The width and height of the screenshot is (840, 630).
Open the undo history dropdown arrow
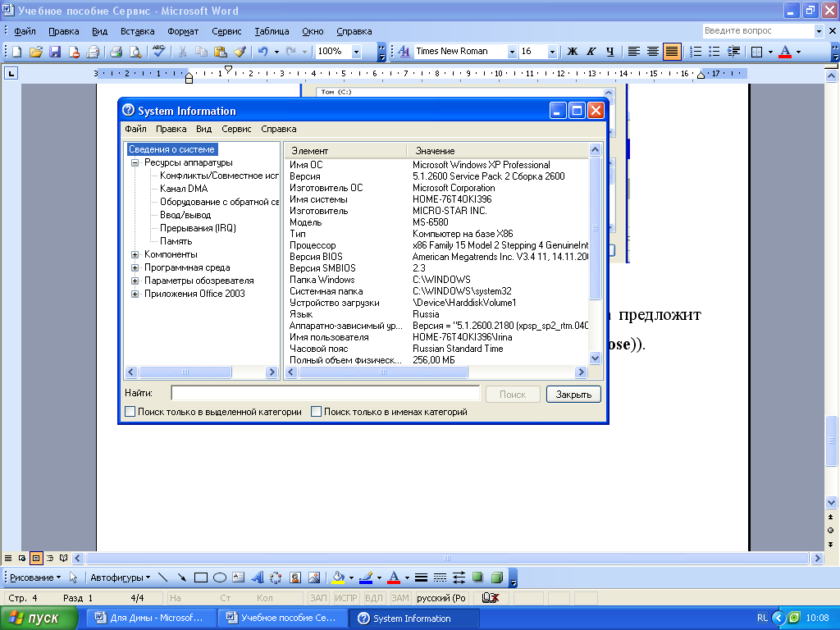[x=276, y=52]
